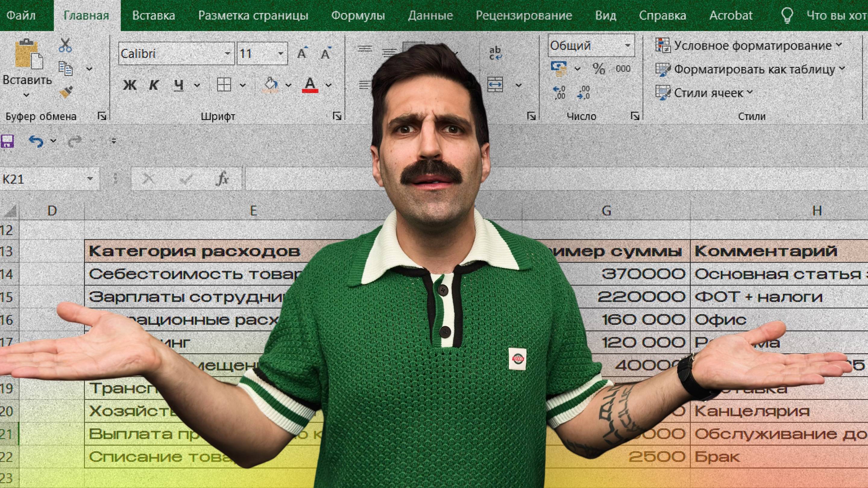Click the Borders grid icon

pos(224,85)
